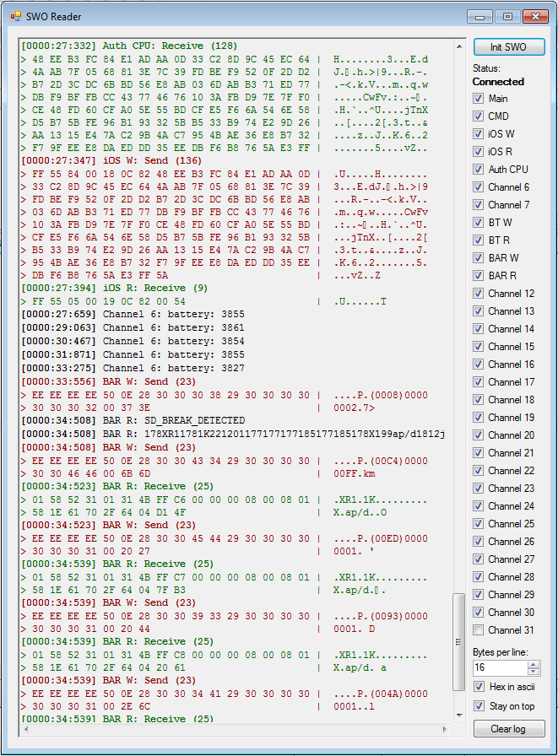The width and height of the screenshot is (558, 756).
Task: Toggle the CMD checkbox
Action: pyautogui.click(x=478, y=116)
